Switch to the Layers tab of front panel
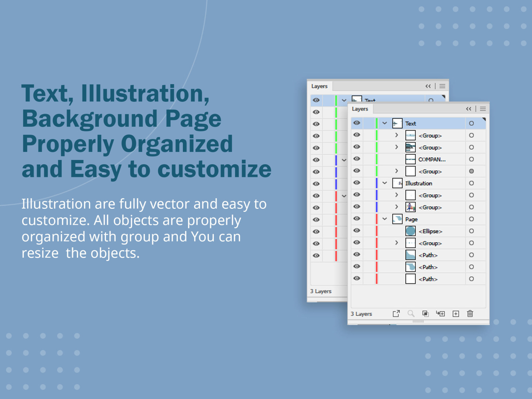Image resolution: width=532 pixels, height=399 pixels. (360, 109)
